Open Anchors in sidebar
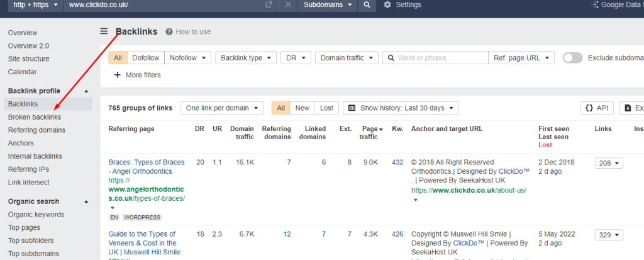Screen dimensions: 644x260 tap(21, 144)
